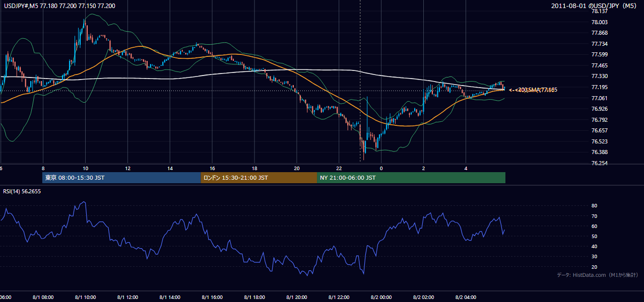
Task: Click RSI axis level 20
Action: tap(594, 267)
